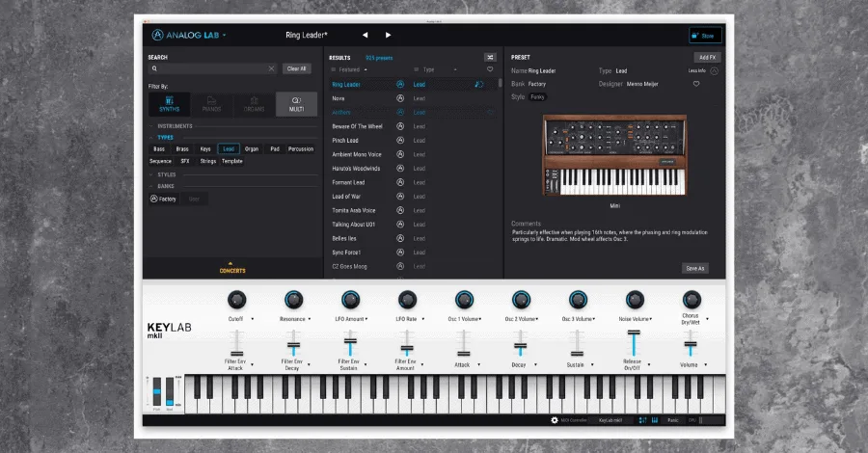The height and width of the screenshot is (453, 868).
Task: Collapse details with Less Info arrow
Action: (714, 70)
